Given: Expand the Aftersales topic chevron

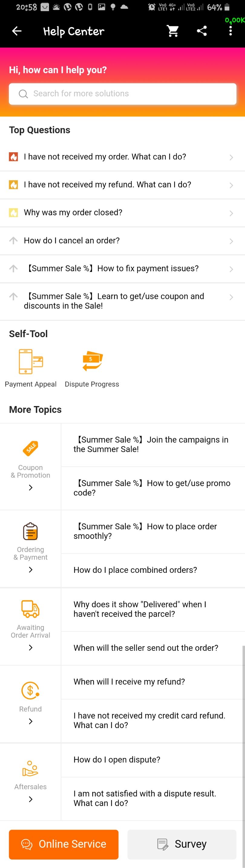Looking at the screenshot, I should [31, 799].
